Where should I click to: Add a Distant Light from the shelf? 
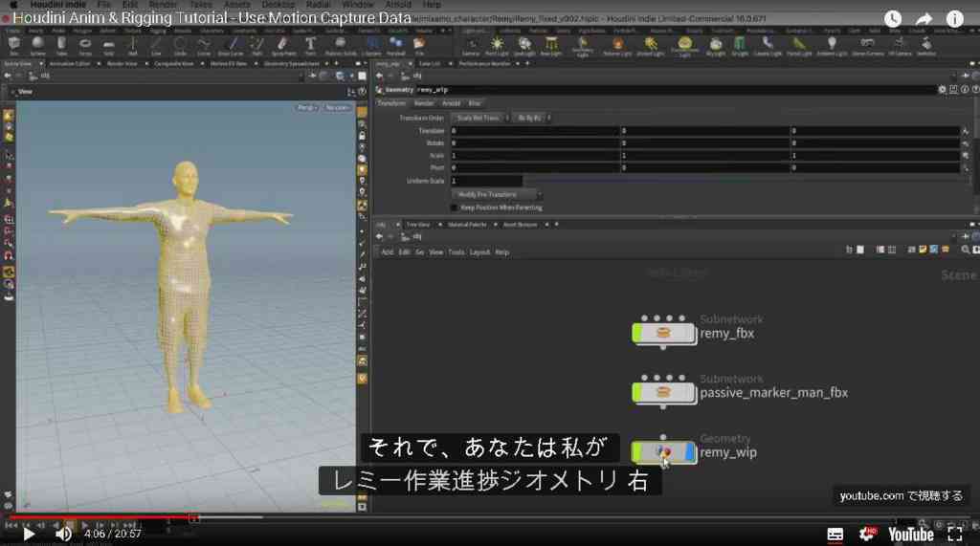click(x=650, y=45)
